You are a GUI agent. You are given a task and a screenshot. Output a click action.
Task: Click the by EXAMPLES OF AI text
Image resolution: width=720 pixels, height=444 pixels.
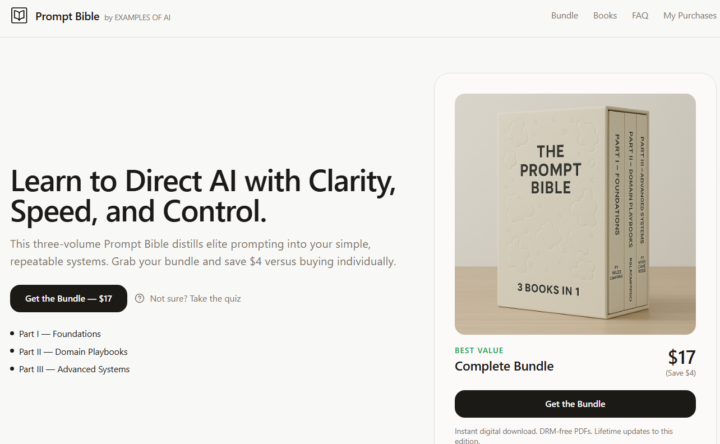[x=137, y=17]
